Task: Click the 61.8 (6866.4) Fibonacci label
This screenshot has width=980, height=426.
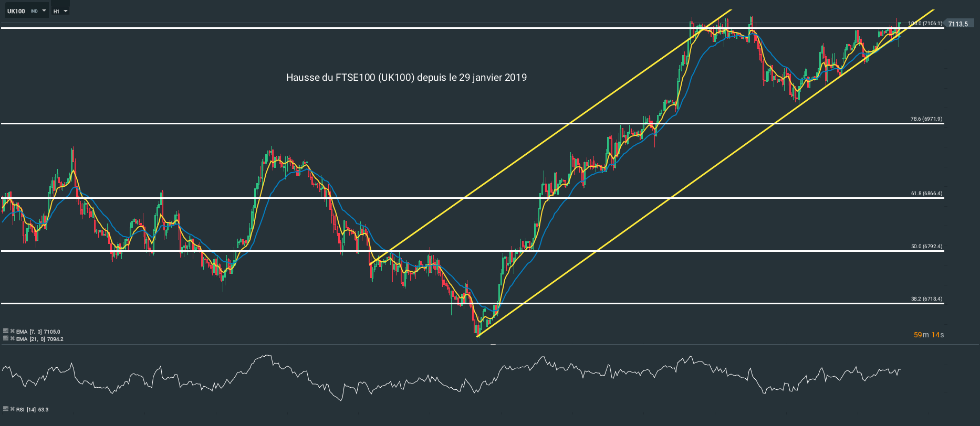Action: [x=926, y=194]
